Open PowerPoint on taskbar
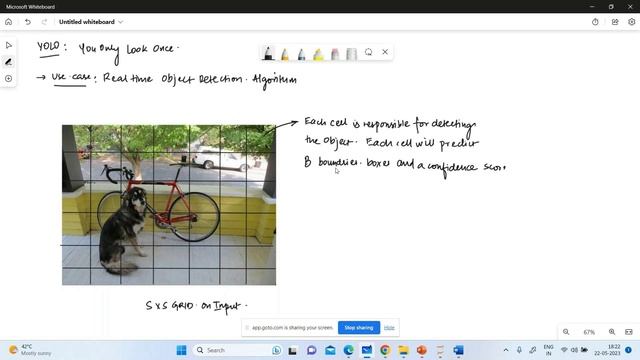The height and width of the screenshot is (360, 640). click(422, 350)
